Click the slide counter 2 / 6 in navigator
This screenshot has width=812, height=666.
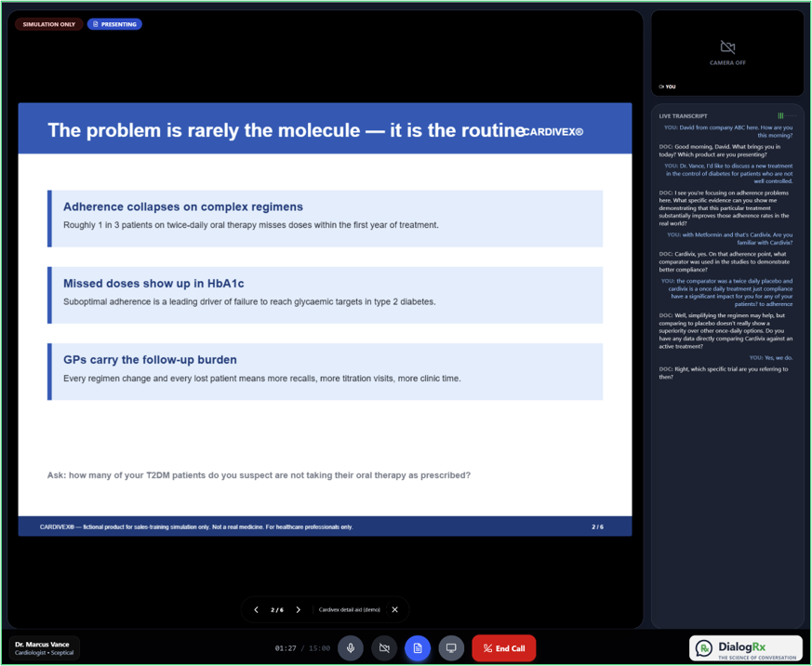[277, 609]
